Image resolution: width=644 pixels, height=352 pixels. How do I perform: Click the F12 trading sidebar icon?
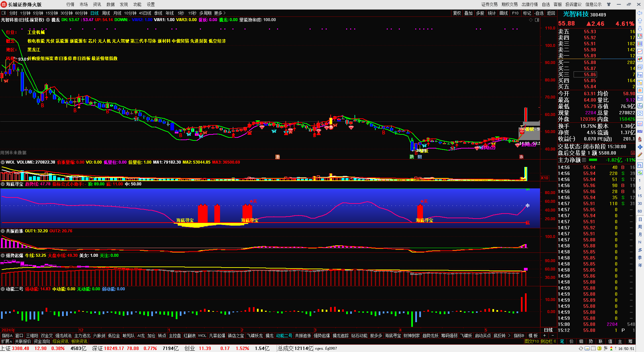[x=640, y=98]
